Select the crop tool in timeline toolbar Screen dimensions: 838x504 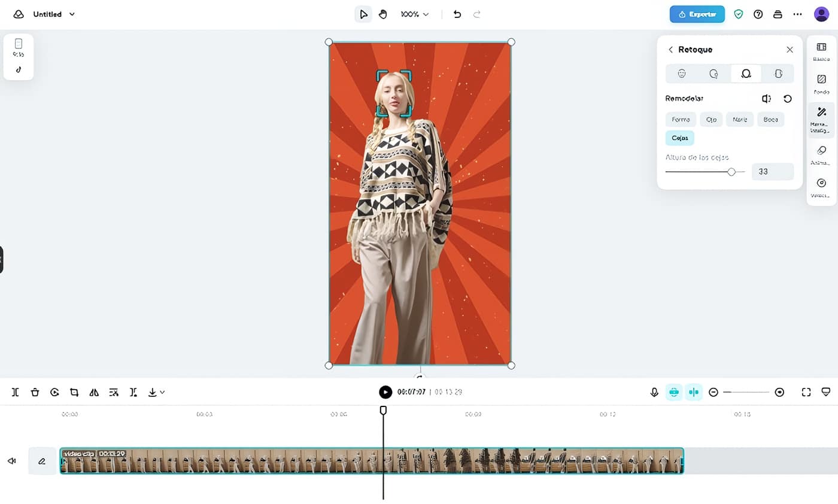74,392
